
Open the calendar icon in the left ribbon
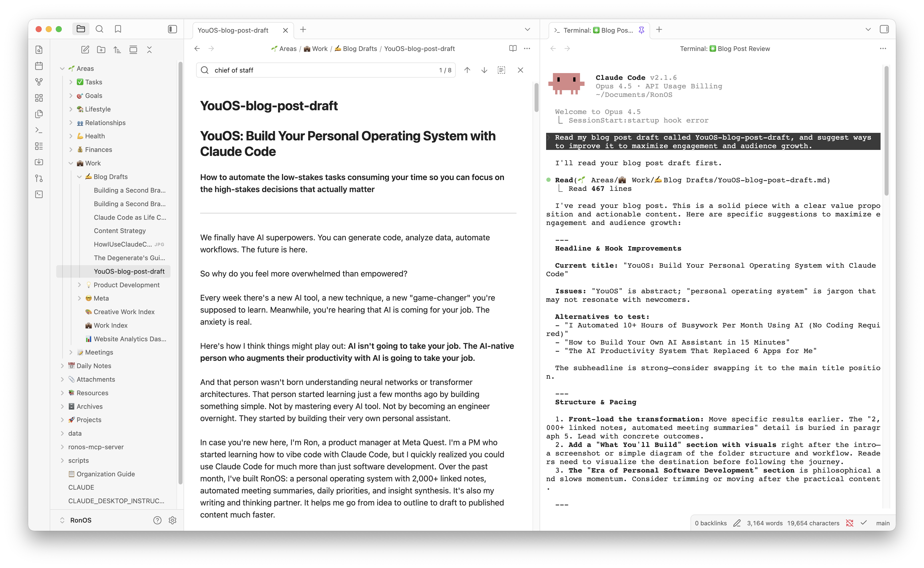(39, 66)
